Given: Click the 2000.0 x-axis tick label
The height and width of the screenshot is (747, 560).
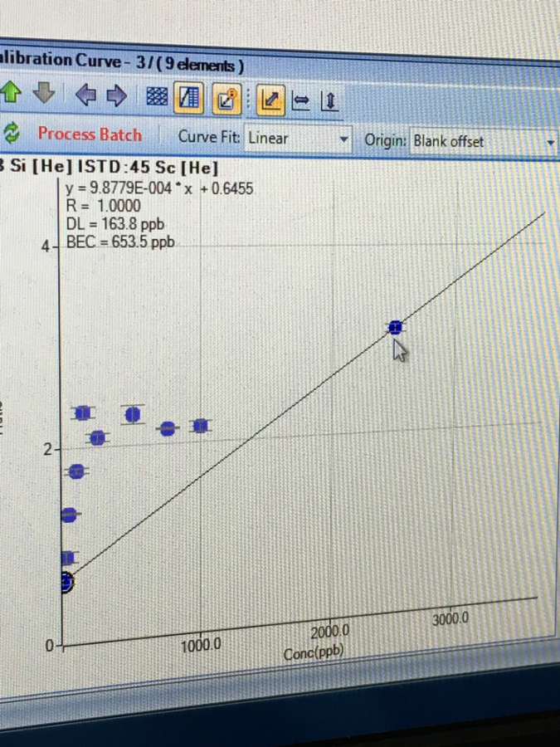Looking at the screenshot, I should [330, 632].
